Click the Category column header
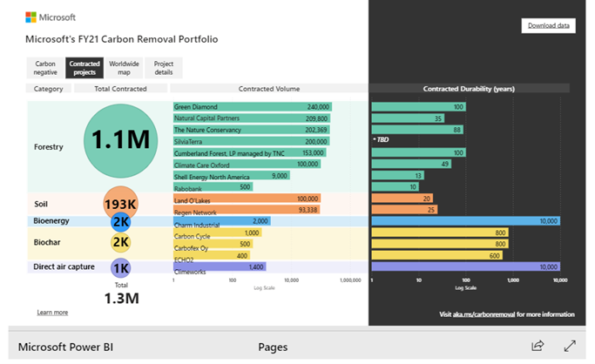Image resolution: width=595 pixels, height=364 pixels. point(48,89)
